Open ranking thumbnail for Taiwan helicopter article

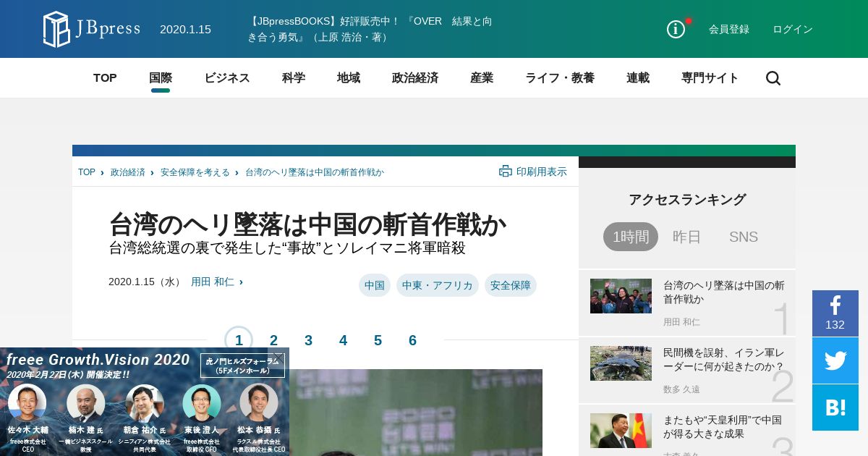click(x=621, y=296)
